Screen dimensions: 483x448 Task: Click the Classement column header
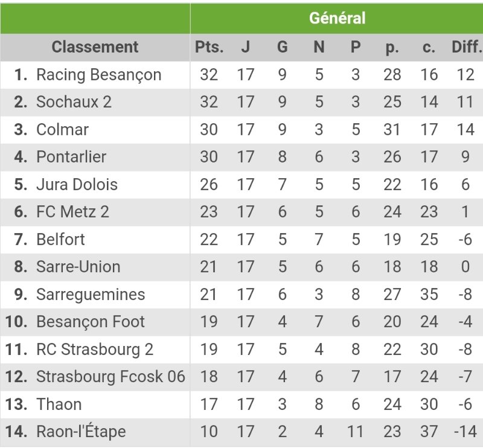95,47
